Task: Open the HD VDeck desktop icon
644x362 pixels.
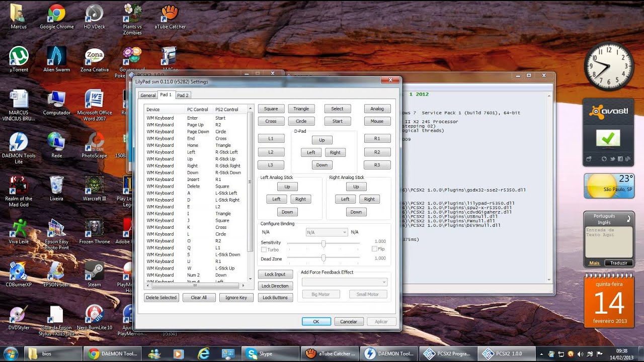Action: 94,17
